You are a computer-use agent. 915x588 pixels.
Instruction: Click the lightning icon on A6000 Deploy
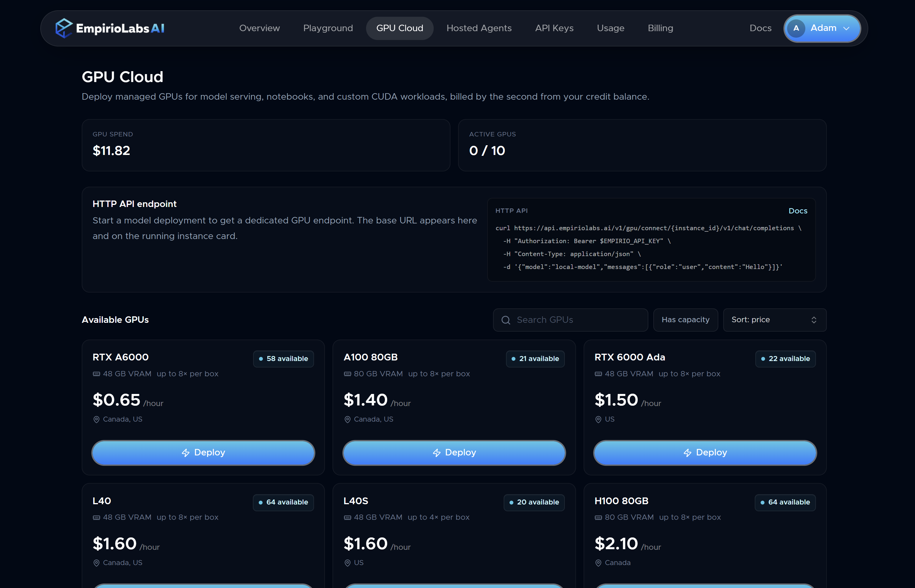click(186, 453)
